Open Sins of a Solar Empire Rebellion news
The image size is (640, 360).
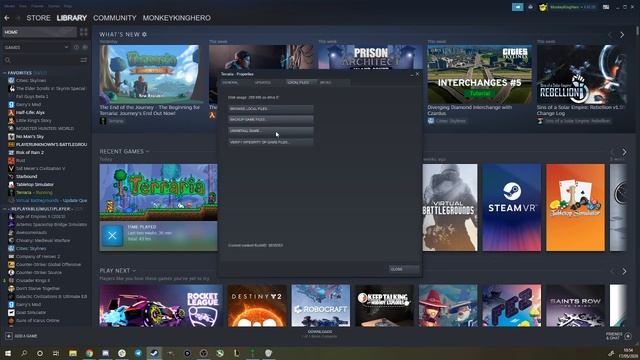click(x=581, y=74)
